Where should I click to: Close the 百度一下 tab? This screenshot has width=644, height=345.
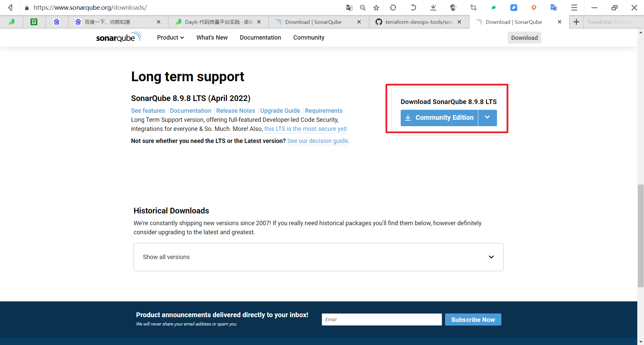point(158,22)
